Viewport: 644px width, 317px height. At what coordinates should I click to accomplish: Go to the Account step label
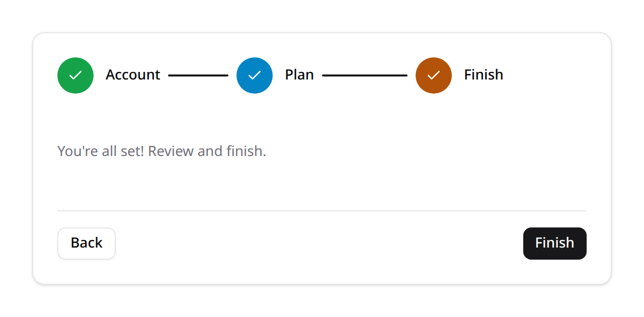tap(133, 75)
